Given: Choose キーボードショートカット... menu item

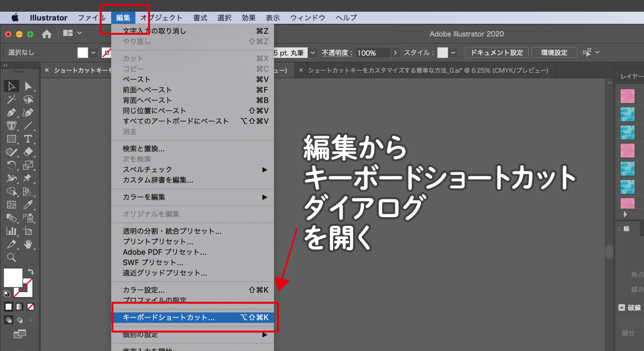Looking at the screenshot, I should pyautogui.click(x=168, y=318).
